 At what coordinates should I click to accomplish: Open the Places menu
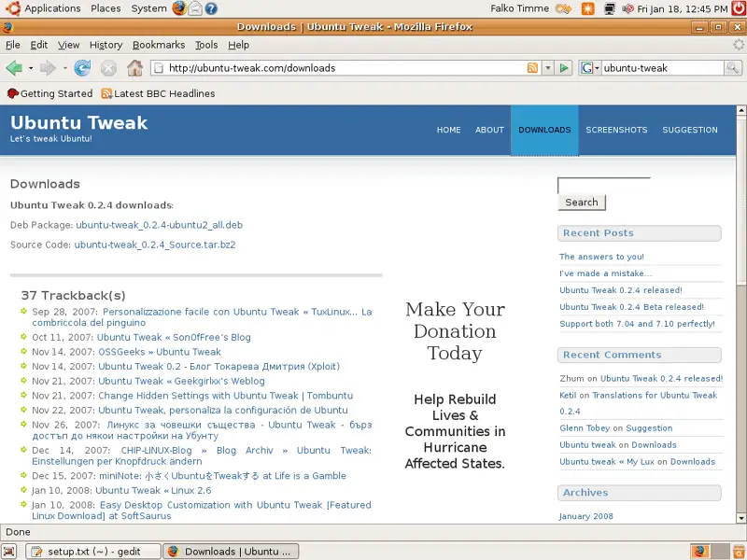point(106,8)
